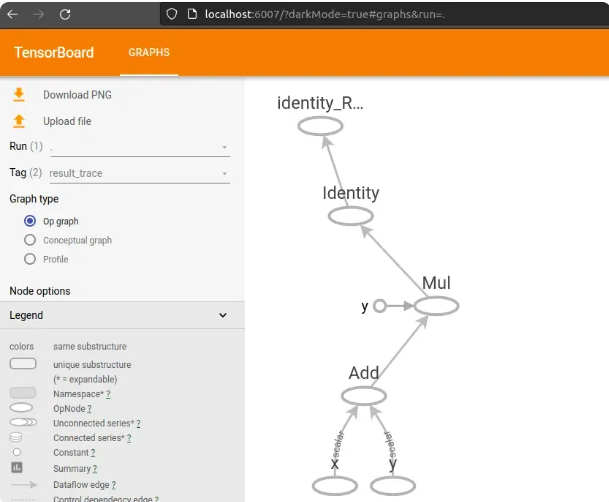Click the Node options heading
This screenshot has width=609, height=502.
40,291
